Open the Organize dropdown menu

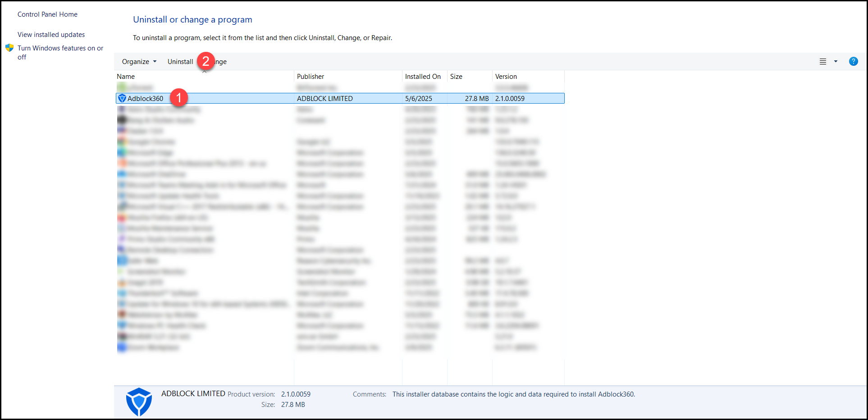coord(139,62)
